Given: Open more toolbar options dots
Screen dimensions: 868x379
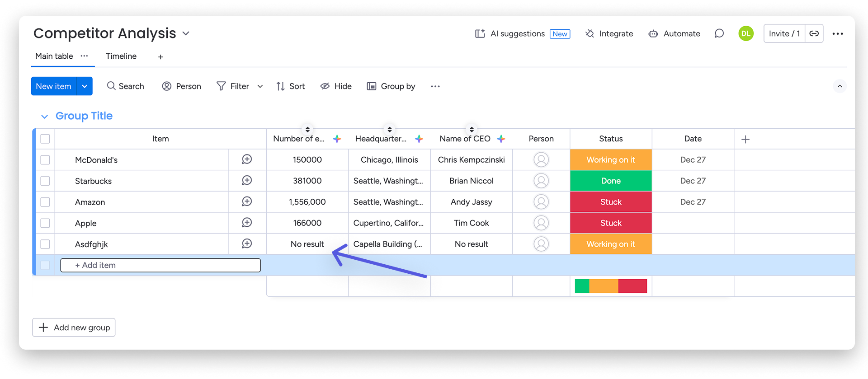Looking at the screenshot, I should coord(435,86).
